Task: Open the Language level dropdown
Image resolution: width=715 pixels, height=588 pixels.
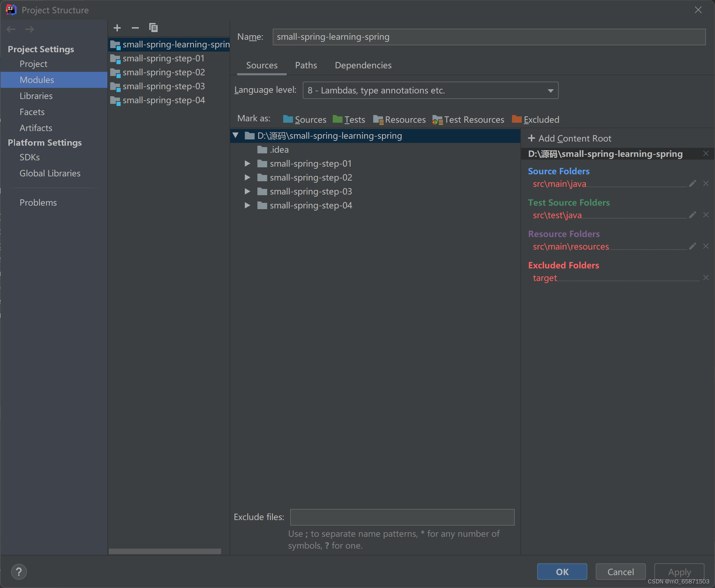Action: [430, 91]
